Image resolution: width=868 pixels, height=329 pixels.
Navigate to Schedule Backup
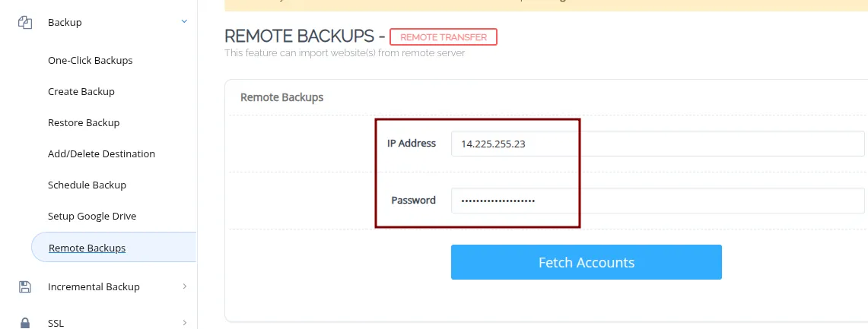tap(87, 185)
